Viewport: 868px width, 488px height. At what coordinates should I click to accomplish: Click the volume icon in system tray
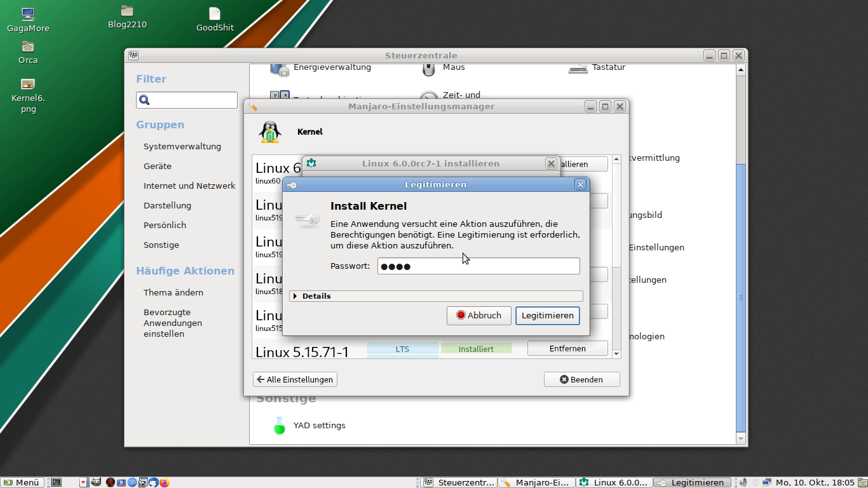point(743,482)
